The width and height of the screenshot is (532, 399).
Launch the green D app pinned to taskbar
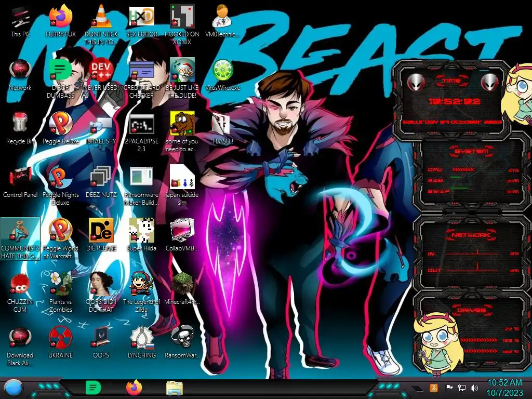pos(94,388)
